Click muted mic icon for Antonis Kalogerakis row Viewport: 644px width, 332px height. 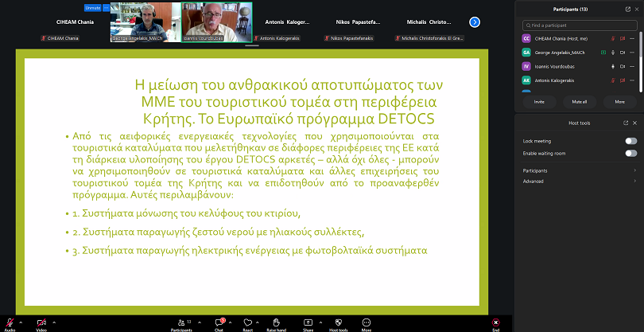(x=613, y=80)
